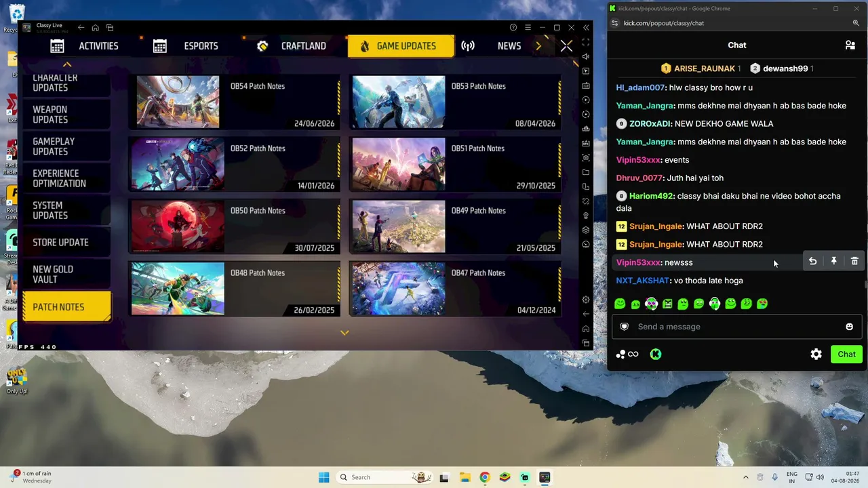Select New Gold Vault section
868x488 pixels.
[x=66, y=274]
